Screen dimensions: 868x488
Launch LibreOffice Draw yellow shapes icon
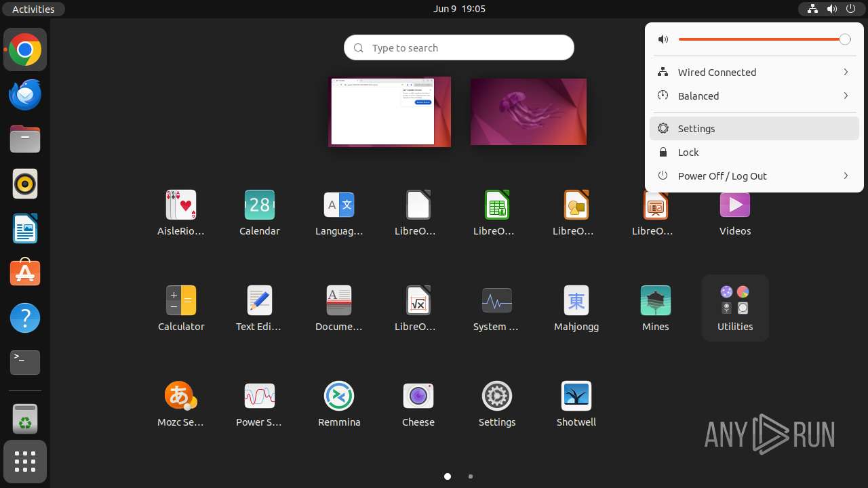tap(576, 213)
